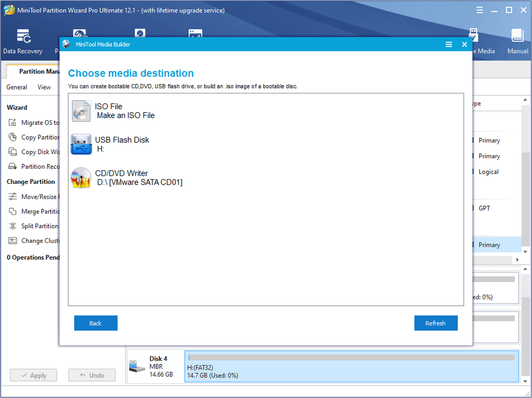Select the CD/DVD Writer burning disc icon
This screenshot has width=532, height=398.
coord(82,178)
